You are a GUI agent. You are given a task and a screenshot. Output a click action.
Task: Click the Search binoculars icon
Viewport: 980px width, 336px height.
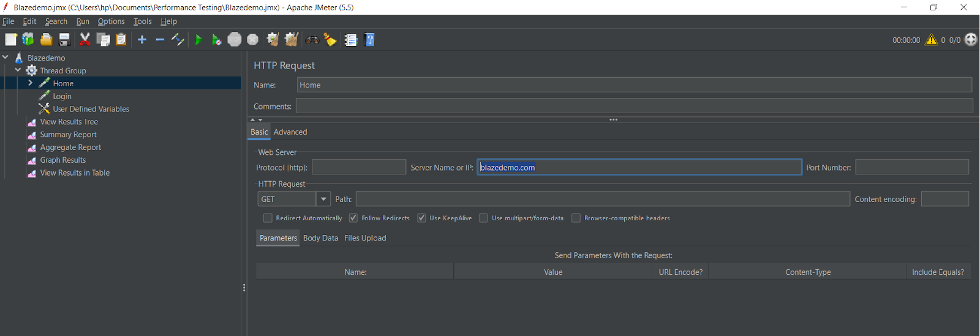coord(312,40)
